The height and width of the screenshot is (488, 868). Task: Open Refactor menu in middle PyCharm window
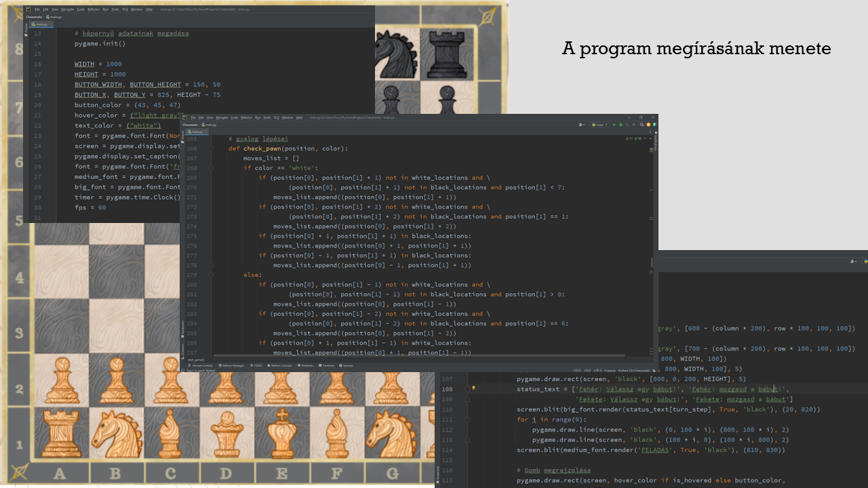(246, 118)
